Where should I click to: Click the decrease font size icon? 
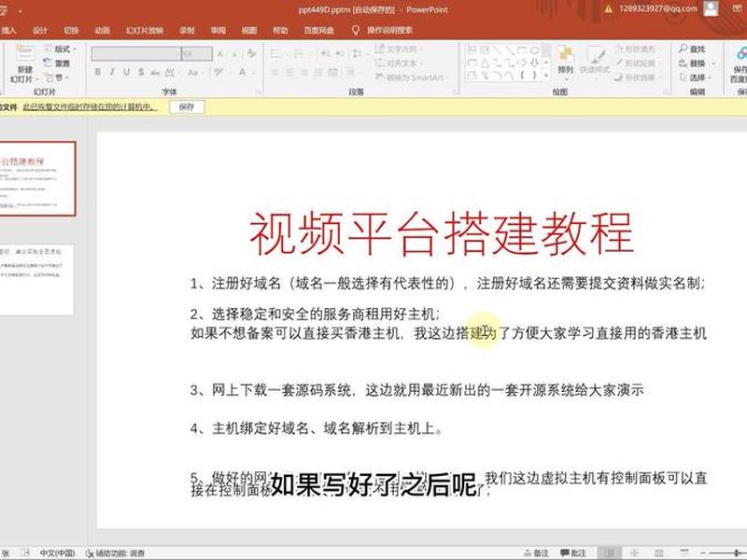pos(234,54)
